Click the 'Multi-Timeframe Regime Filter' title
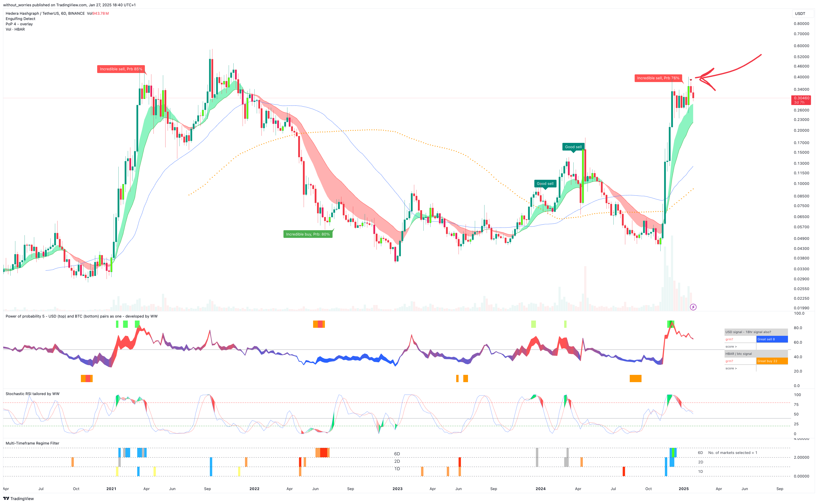The width and height of the screenshot is (818, 504). [x=32, y=443]
